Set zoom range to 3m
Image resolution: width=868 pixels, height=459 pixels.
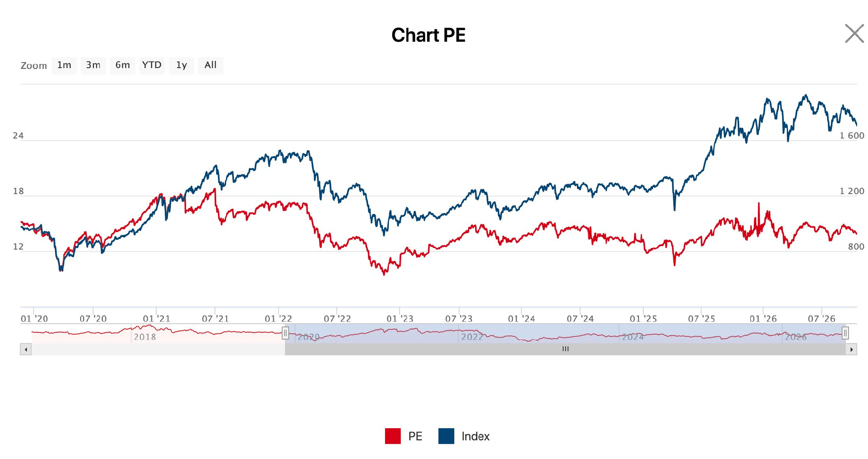(93, 66)
